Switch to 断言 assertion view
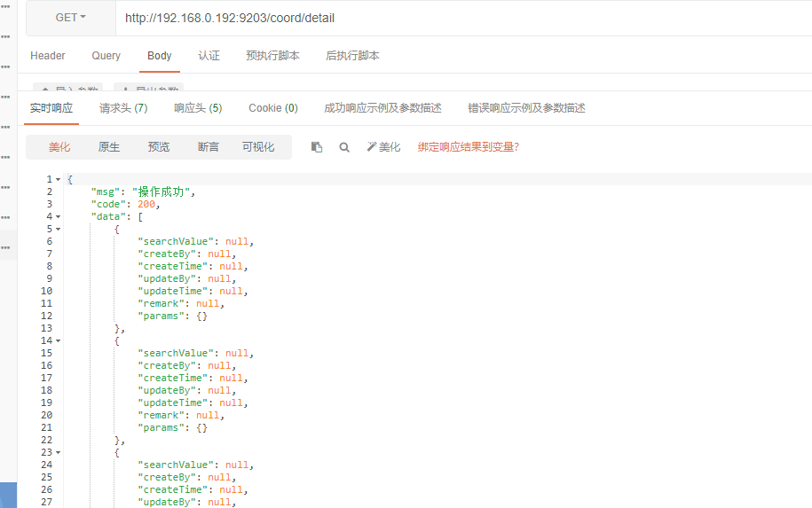This screenshot has height=508, width=812. click(209, 147)
